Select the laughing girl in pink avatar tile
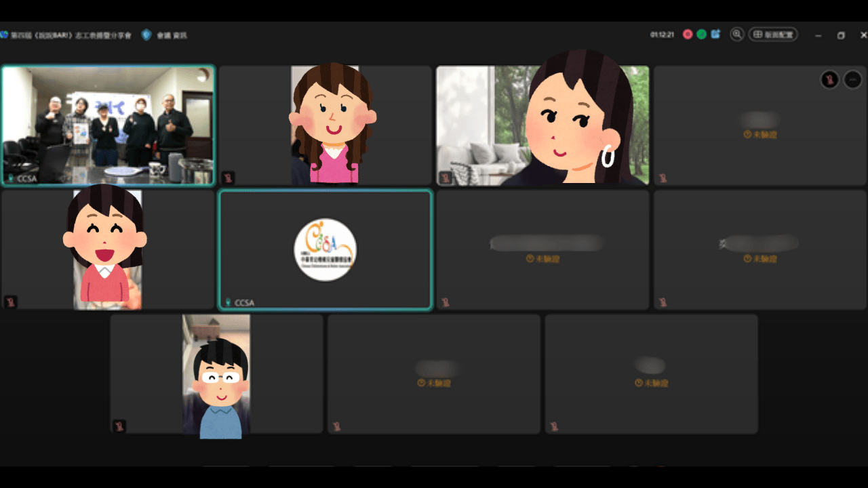868x488 pixels. pyautogui.click(x=108, y=250)
